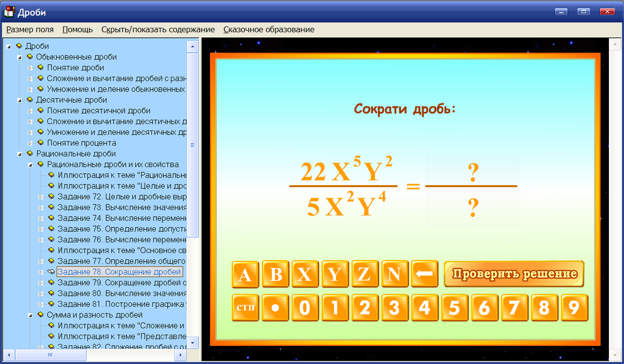This screenshot has height=364, width=624.
Task: Click the digit 6 key
Action: [x=484, y=308]
